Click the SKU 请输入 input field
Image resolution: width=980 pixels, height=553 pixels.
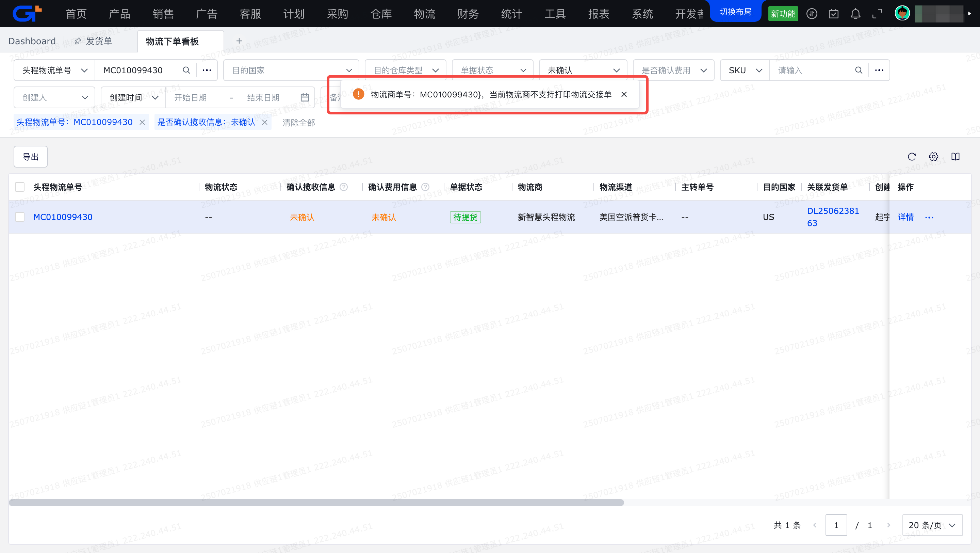[x=812, y=70]
